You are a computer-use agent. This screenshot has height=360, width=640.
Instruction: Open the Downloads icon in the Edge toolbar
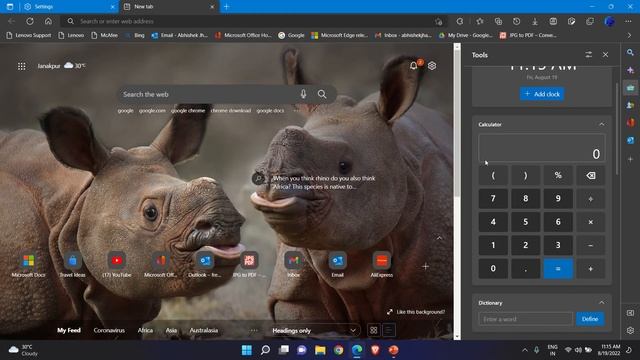coord(535,21)
